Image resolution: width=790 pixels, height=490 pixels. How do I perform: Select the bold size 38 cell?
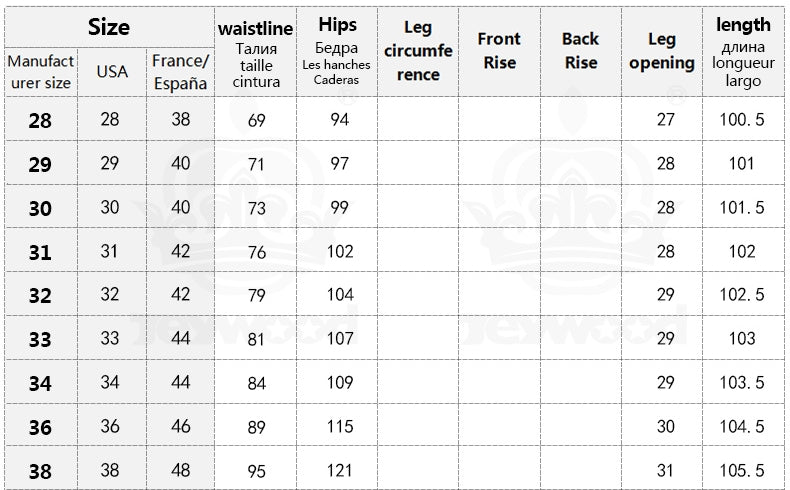click(x=41, y=470)
